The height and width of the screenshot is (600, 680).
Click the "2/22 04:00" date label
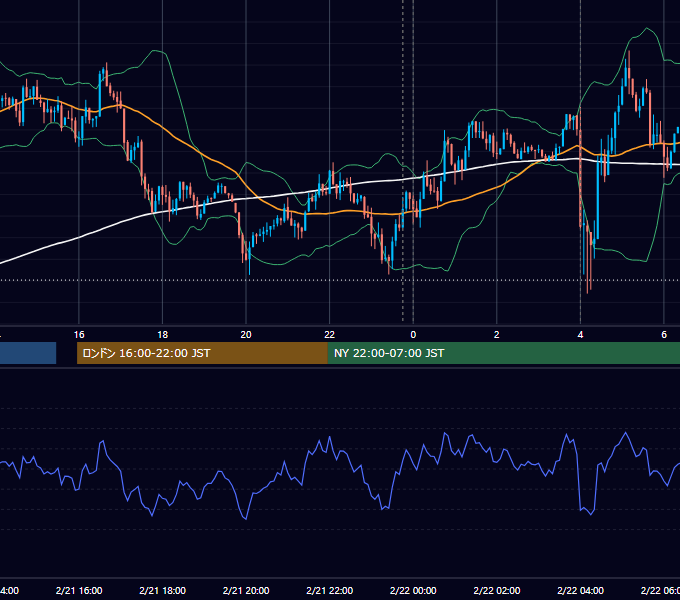pos(580,591)
